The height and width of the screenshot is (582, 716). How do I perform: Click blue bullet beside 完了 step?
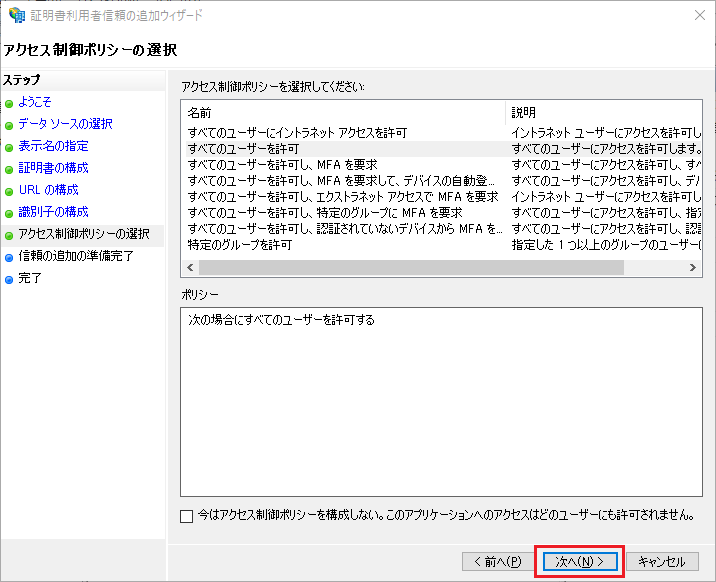(x=9, y=279)
